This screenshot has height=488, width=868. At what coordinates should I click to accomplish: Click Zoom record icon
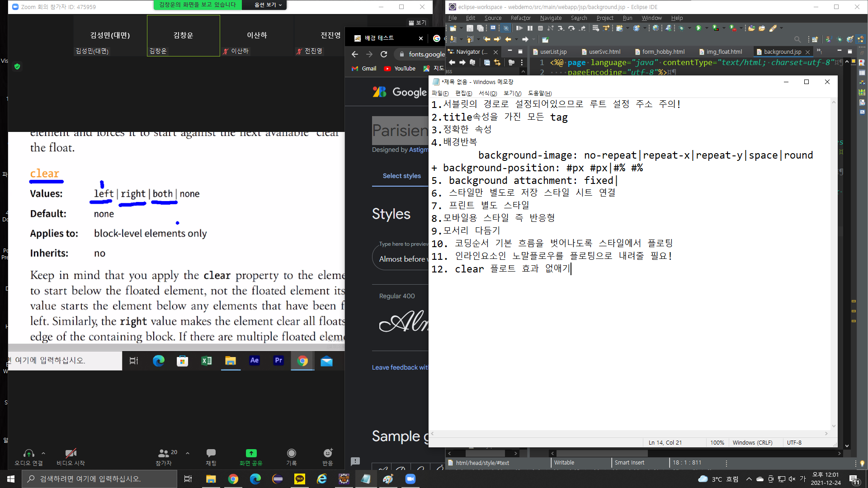(x=292, y=453)
